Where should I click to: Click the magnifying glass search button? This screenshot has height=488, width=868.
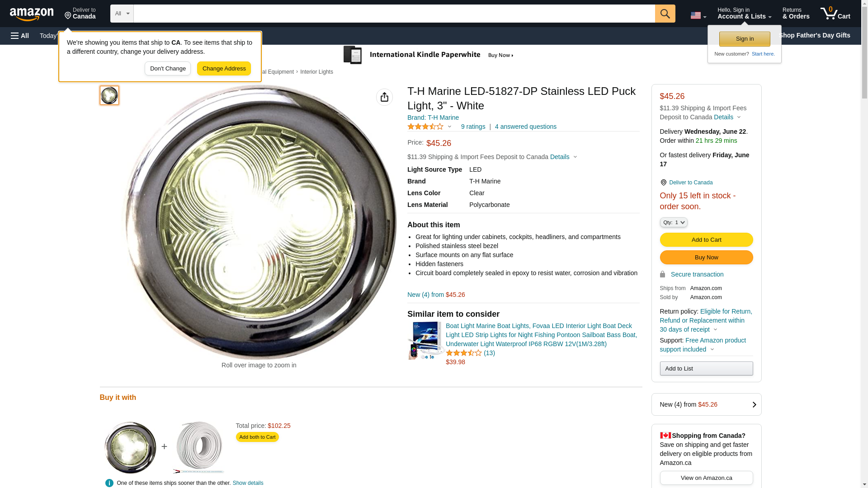[x=665, y=14]
